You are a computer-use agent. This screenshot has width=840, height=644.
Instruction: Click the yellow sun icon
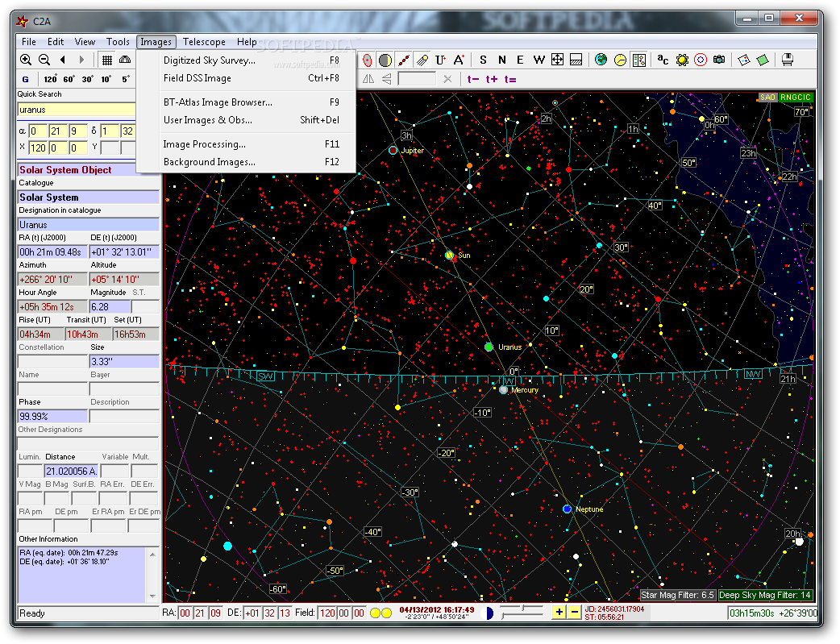[682, 60]
